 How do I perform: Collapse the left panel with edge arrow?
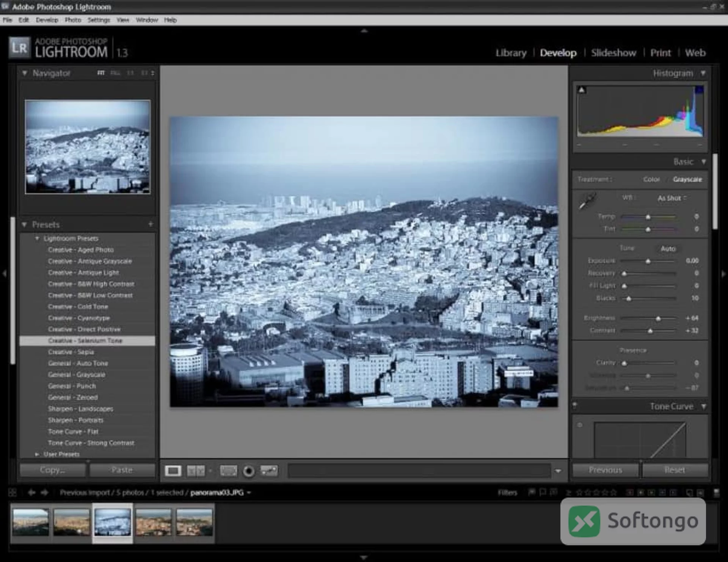[x=4, y=273]
